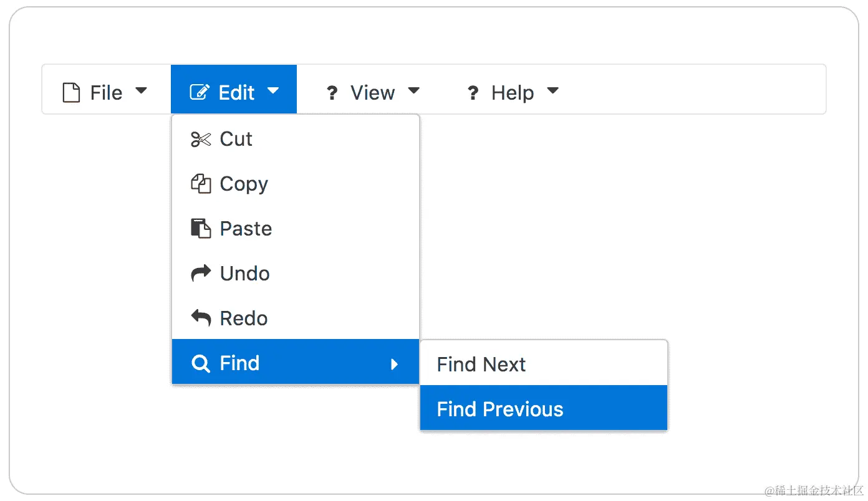Click the Undo arrow icon
The width and height of the screenshot is (868, 501).
click(201, 274)
